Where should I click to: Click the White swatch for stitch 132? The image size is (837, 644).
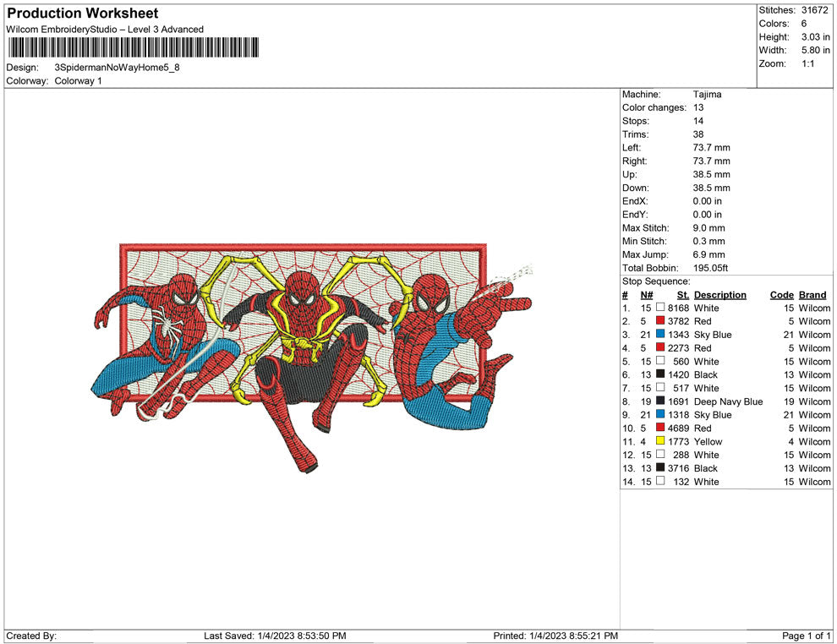pos(660,481)
